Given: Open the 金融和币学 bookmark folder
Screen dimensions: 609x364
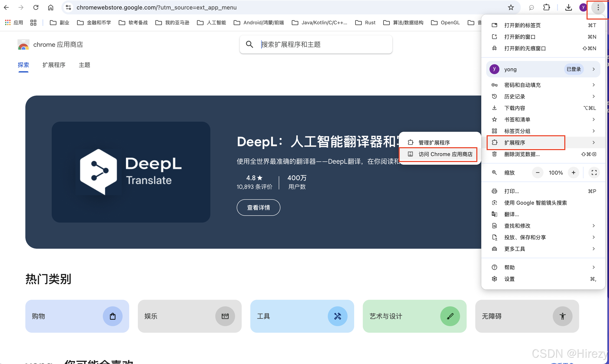Looking at the screenshot, I should pos(94,23).
